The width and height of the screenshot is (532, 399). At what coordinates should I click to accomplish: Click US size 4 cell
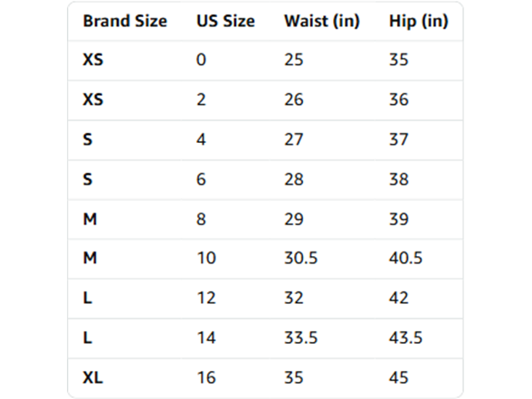coord(201,139)
